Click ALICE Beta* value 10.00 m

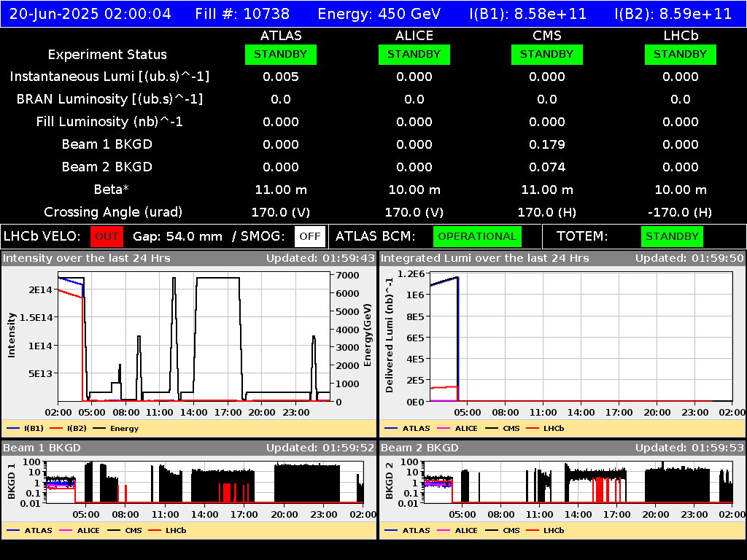[x=414, y=190]
